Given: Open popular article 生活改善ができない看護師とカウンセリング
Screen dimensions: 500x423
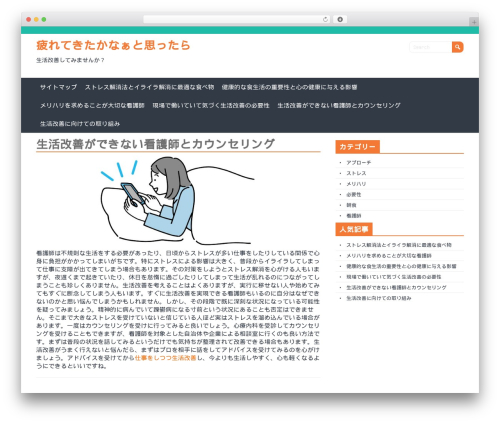Looking at the screenshot, I should pyautogui.click(x=396, y=288).
